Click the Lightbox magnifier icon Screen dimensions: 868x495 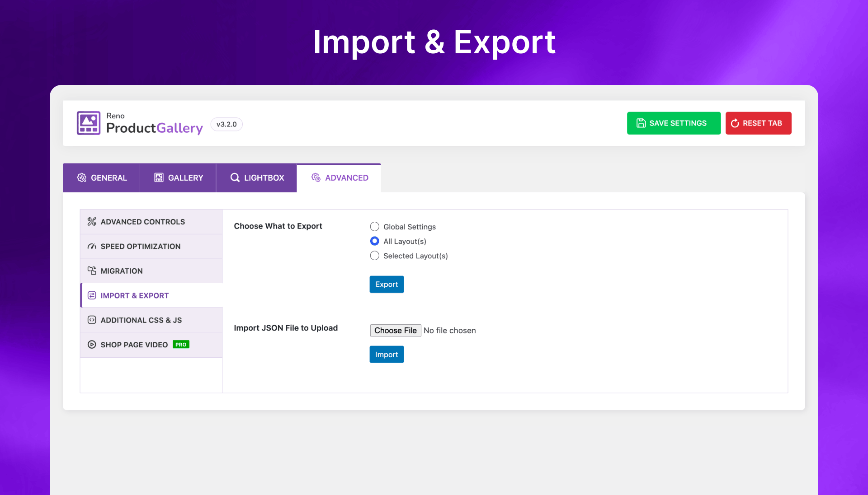[x=235, y=177]
